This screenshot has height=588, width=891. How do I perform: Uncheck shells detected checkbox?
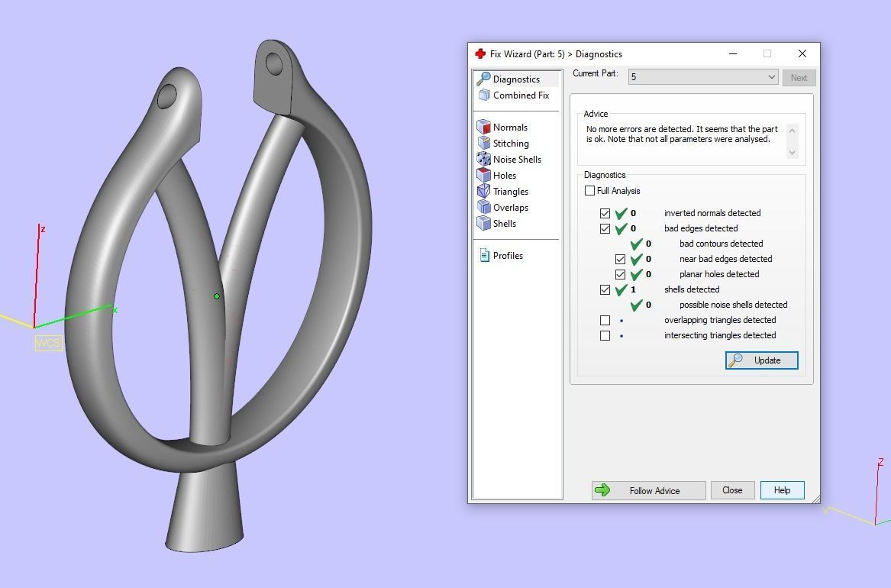click(x=605, y=289)
